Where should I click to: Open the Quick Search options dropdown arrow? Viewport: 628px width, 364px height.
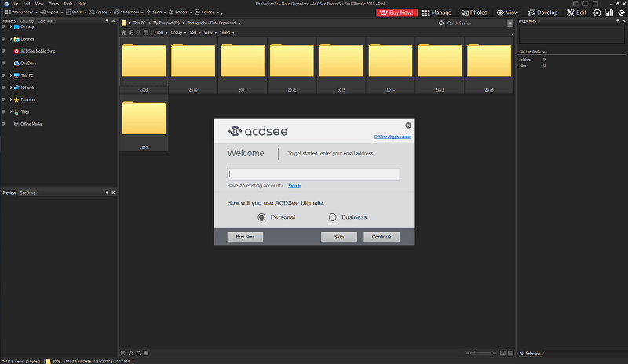(x=509, y=24)
